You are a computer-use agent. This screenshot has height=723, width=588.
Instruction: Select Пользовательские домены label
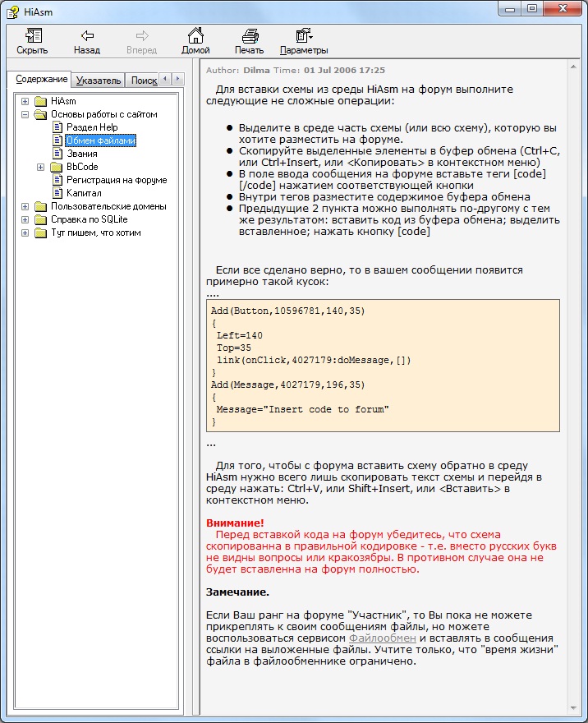108,206
